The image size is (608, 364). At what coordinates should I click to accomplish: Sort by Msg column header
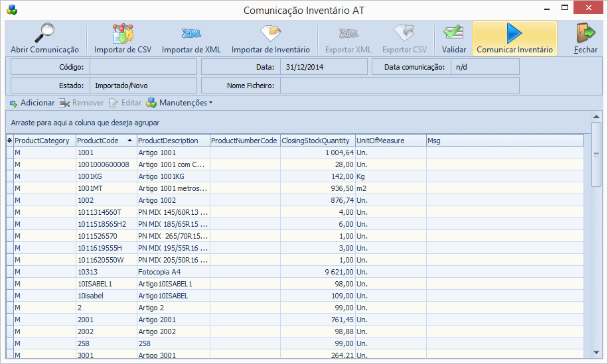505,141
